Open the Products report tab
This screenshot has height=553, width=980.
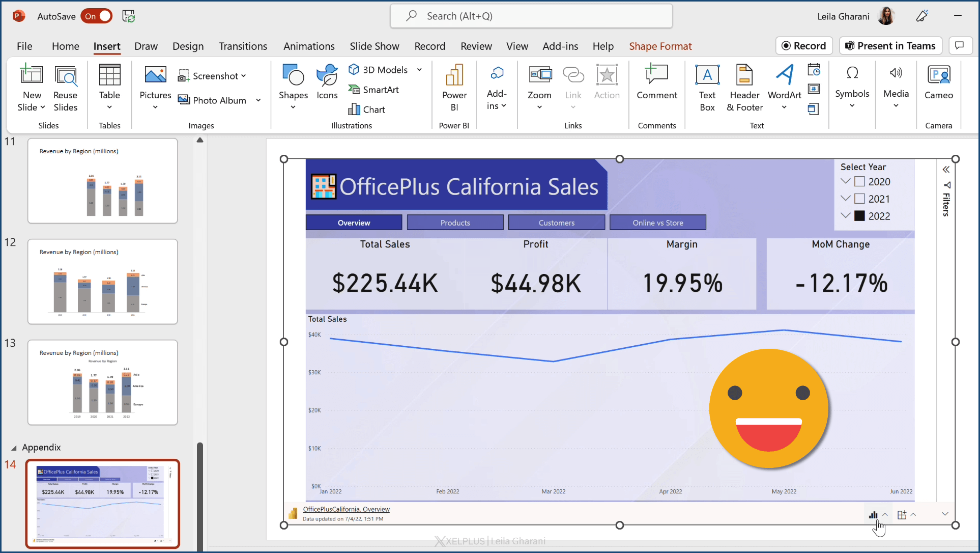(455, 223)
